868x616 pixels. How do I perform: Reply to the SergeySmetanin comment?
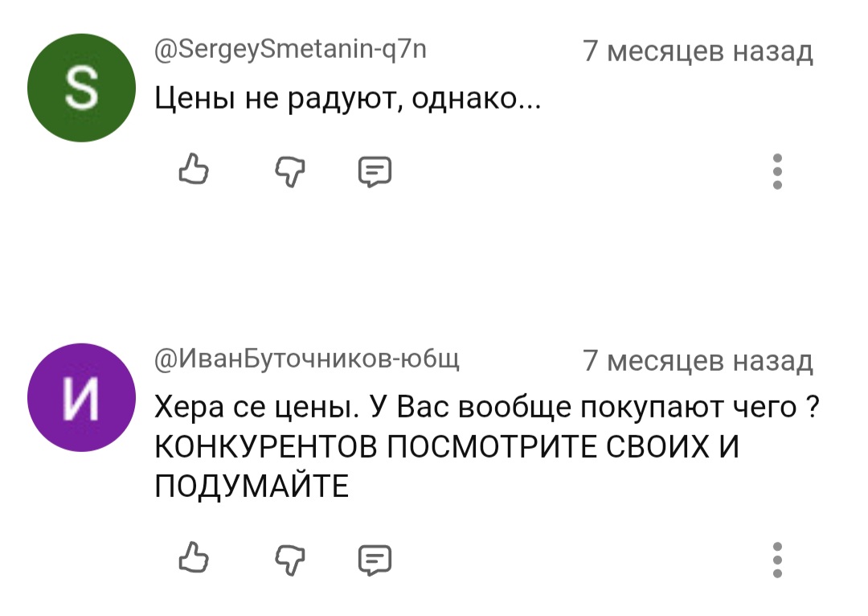[x=374, y=171]
